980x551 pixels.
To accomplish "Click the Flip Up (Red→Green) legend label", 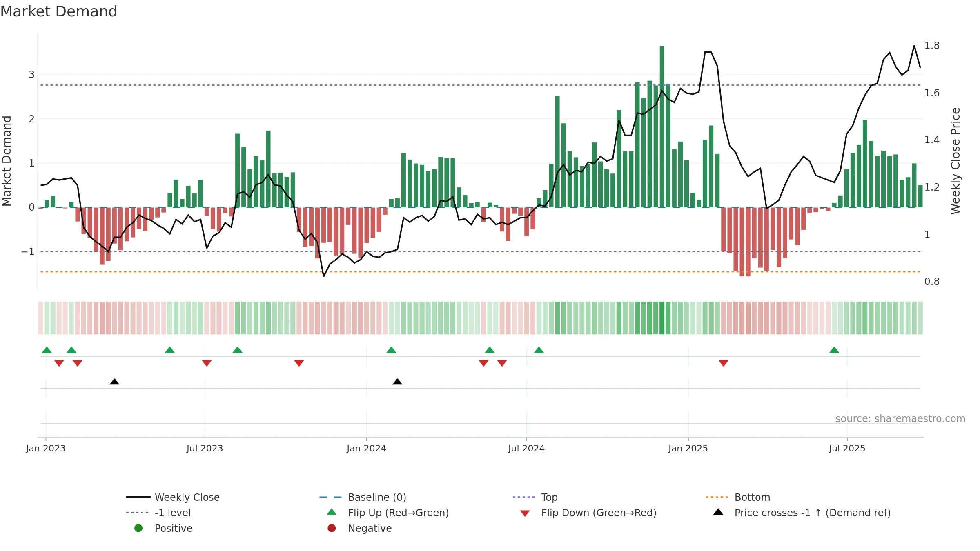I will coord(398,513).
